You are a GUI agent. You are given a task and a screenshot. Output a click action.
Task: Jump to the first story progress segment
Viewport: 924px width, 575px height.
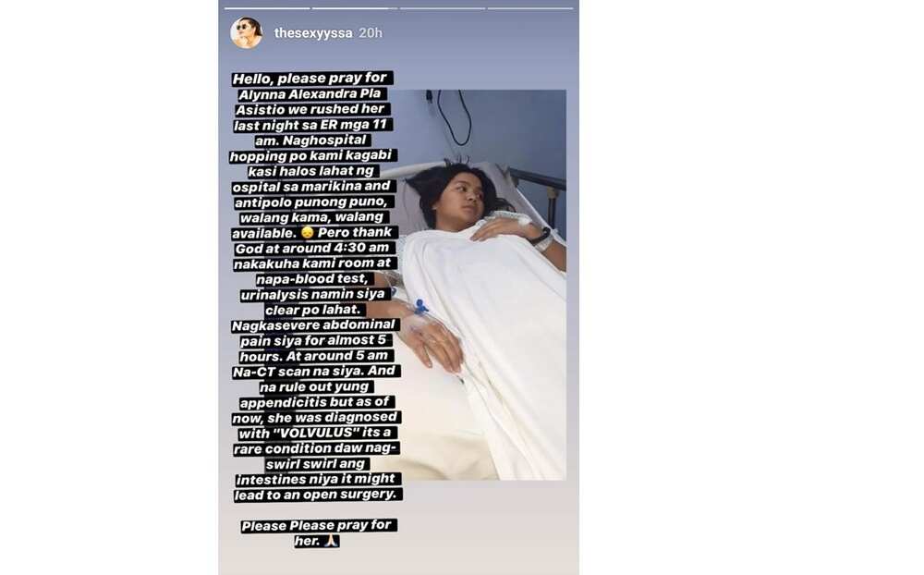coord(267,8)
